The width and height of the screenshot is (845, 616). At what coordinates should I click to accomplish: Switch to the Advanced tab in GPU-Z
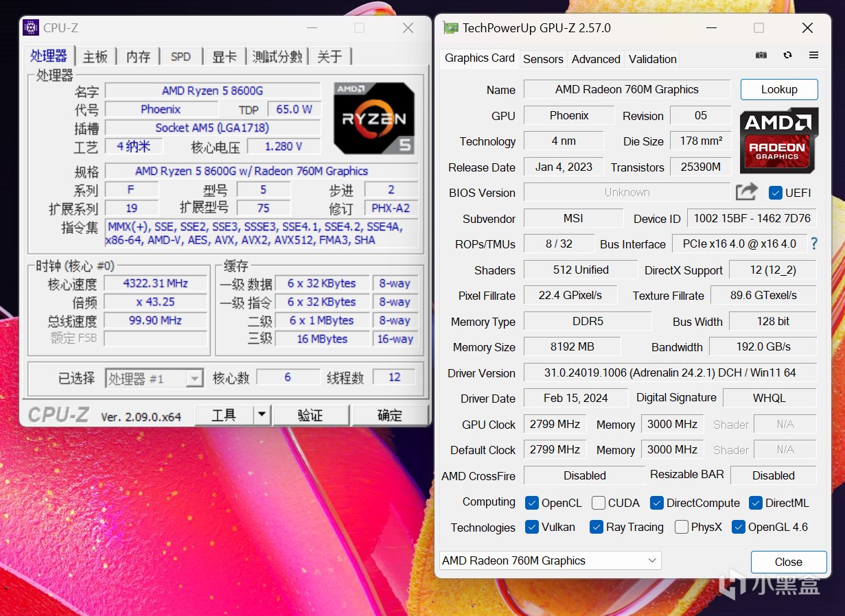596,59
